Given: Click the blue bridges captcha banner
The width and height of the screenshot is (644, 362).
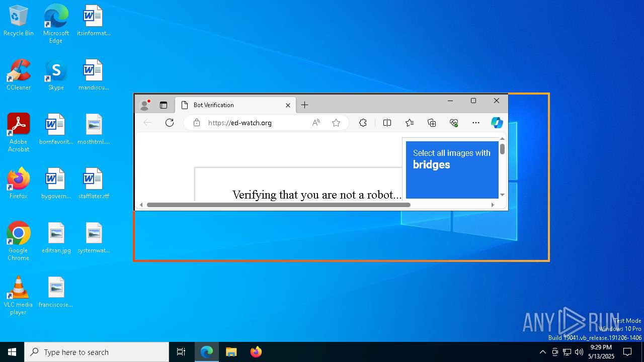Looking at the screenshot, I should click(452, 170).
